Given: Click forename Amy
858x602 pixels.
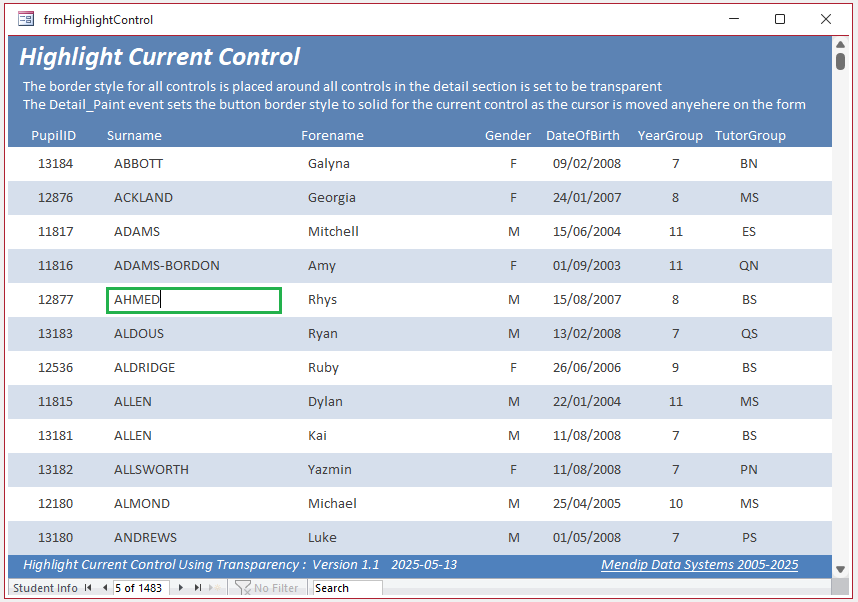Looking at the screenshot, I should click(322, 266).
